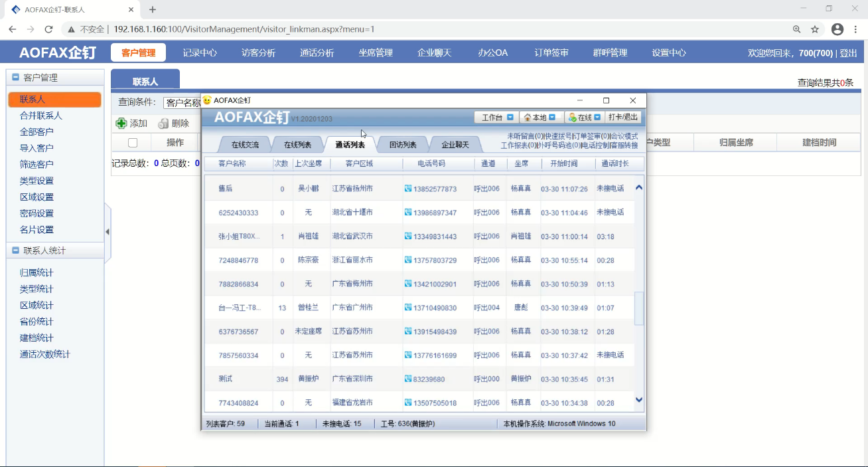868x467 pixels.
Task: Click phone icon beside number 13852577873
Action: 408,189
